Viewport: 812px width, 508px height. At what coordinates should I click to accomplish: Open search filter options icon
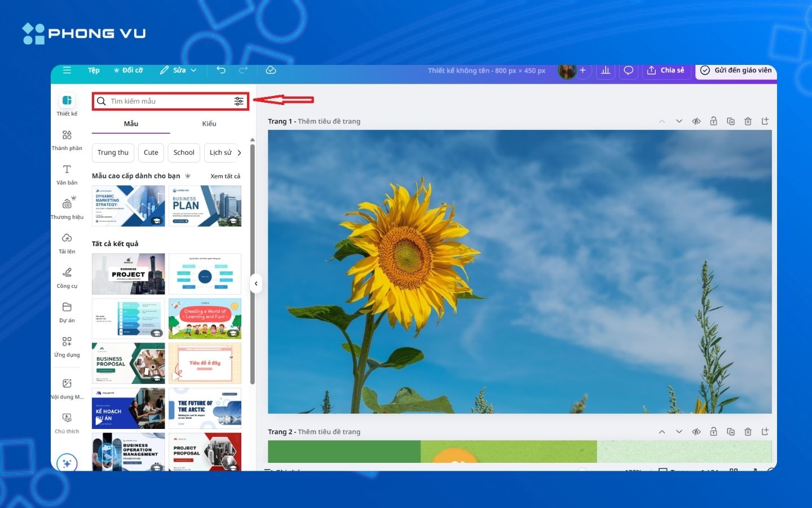pyautogui.click(x=239, y=101)
